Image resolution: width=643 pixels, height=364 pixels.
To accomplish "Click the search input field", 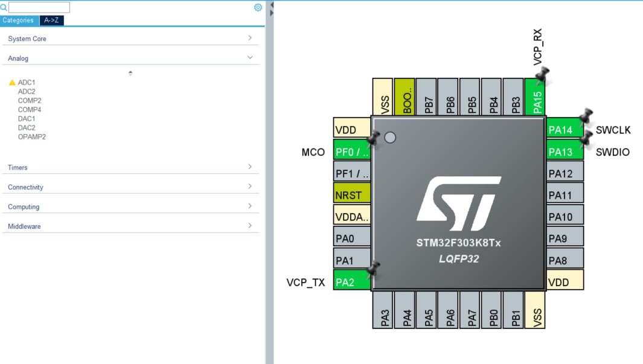I will 39,7.
